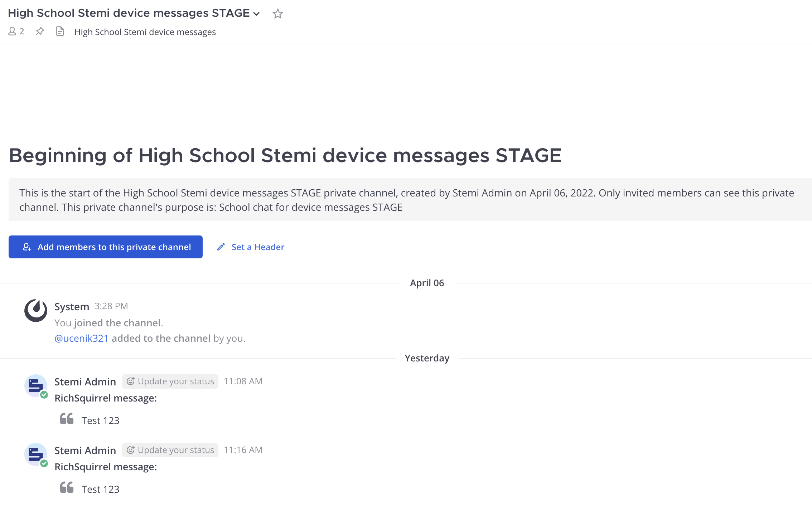
Task: Open channel name dropdown chevron
Action: point(256,14)
